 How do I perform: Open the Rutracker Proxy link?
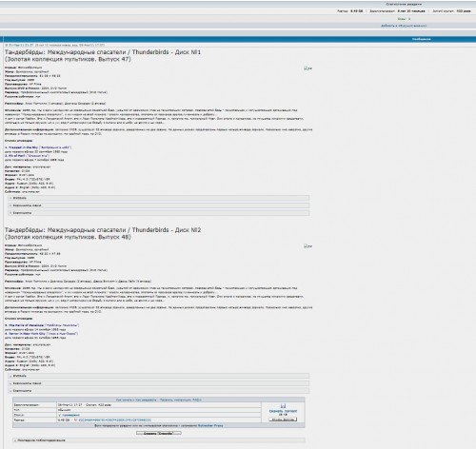tap(210, 425)
